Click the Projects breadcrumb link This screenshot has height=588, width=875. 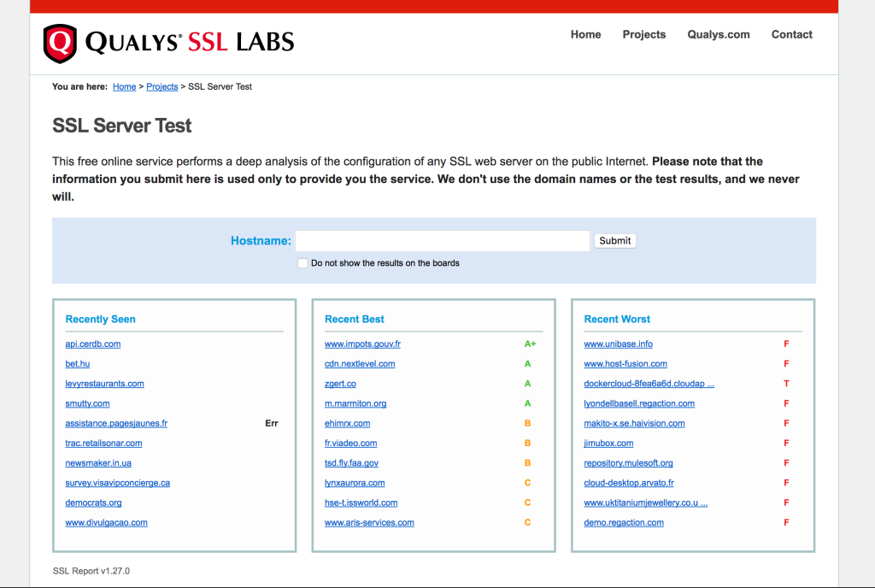(x=161, y=87)
